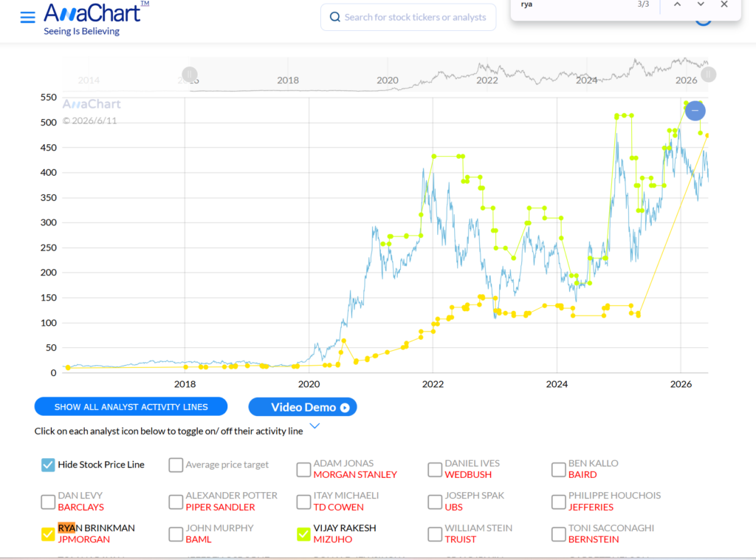Click the BAIRD firm label
Image resolution: width=756 pixels, height=560 pixels.
click(x=583, y=474)
